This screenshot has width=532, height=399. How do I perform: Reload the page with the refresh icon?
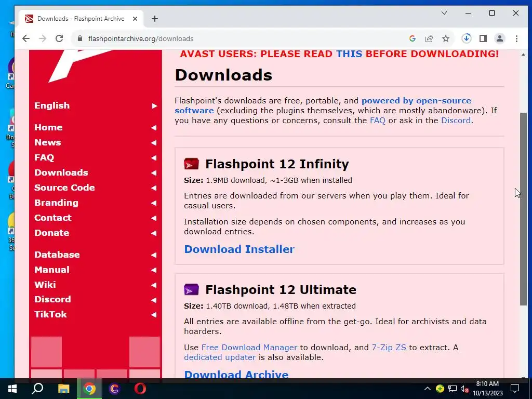click(59, 38)
